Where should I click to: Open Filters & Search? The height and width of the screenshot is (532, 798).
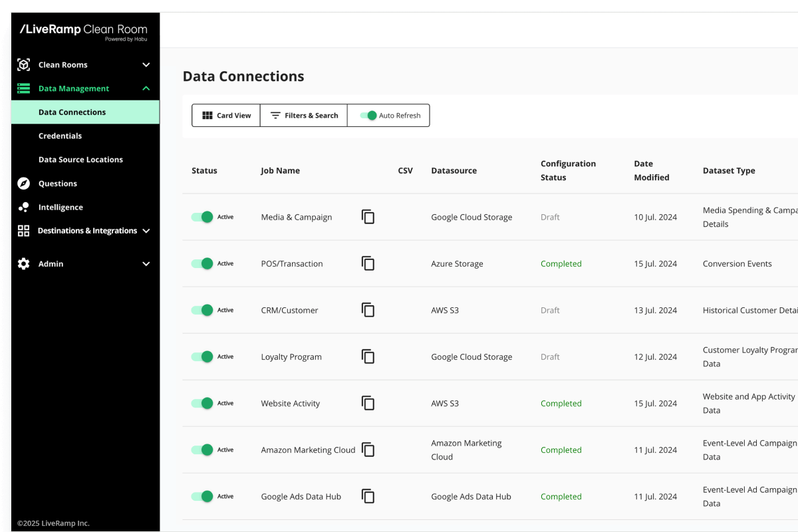click(304, 115)
